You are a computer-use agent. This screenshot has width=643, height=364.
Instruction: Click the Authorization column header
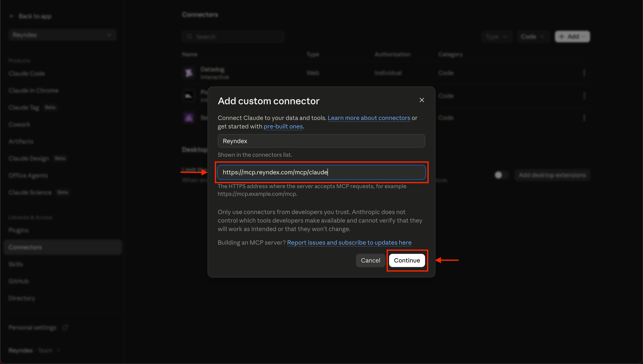click(x=393, y=55)
